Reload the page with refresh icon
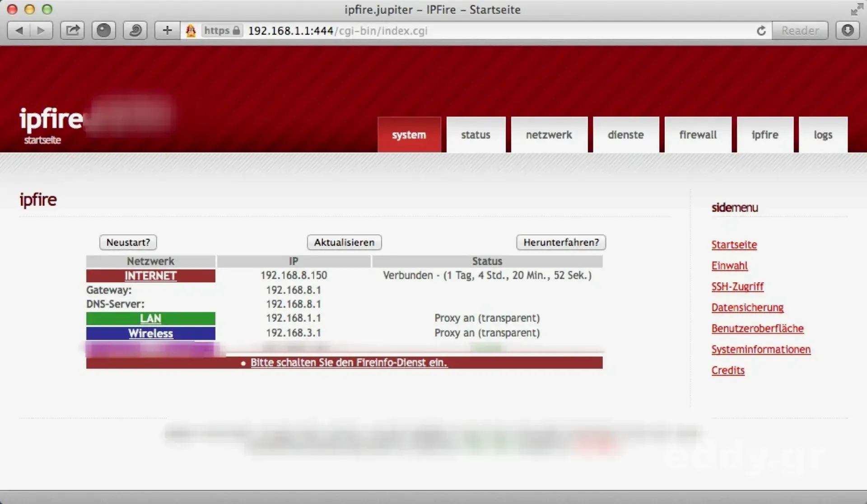 pyautogui.click(x=761, y=31)
